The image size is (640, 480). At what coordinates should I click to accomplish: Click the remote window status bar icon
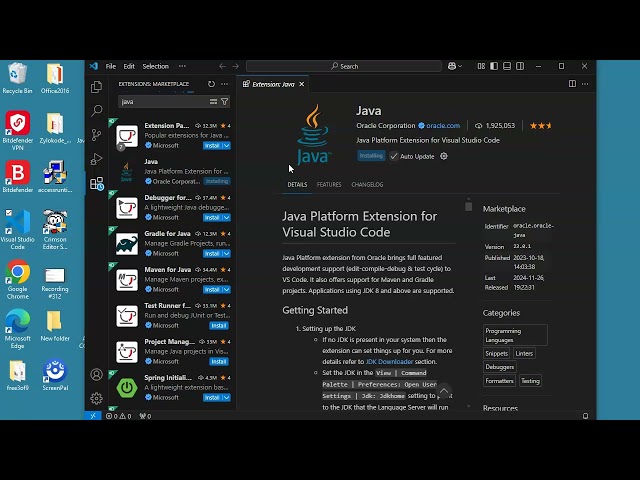(93, 416)
